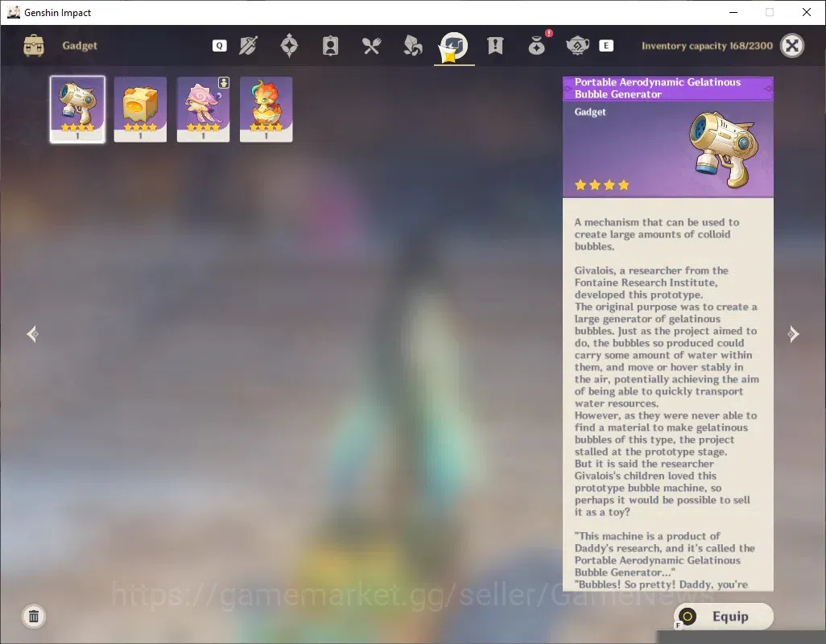Image resolution: width=826 pixels, height=644 pixels.
Task: Select the orange flame creature gadget
Action: click(x=266, y=109)
